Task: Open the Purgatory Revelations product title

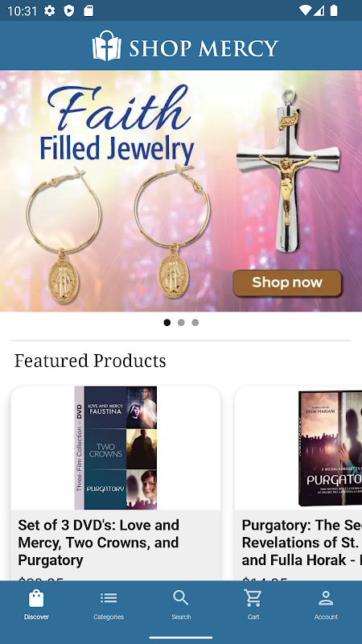Action: 302,543
